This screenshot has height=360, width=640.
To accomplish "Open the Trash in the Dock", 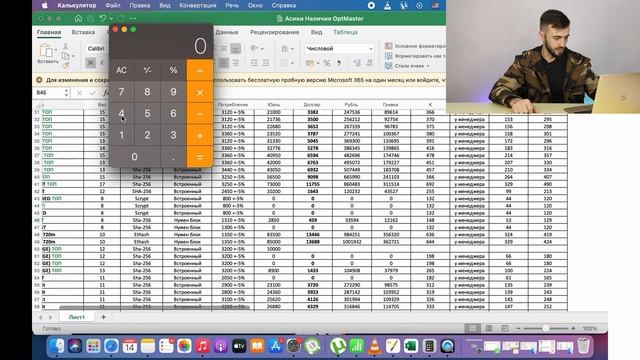I will point(584,346).
